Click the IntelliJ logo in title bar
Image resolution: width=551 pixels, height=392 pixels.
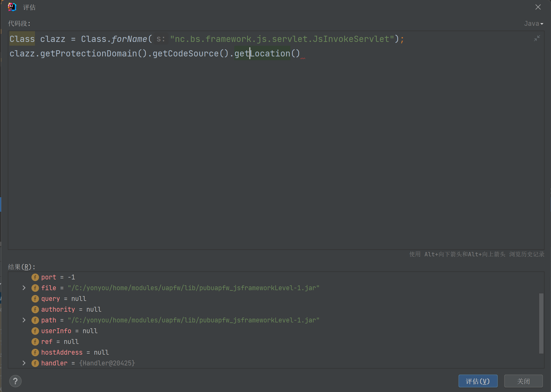pyautogui.click(x=12, y=7)
